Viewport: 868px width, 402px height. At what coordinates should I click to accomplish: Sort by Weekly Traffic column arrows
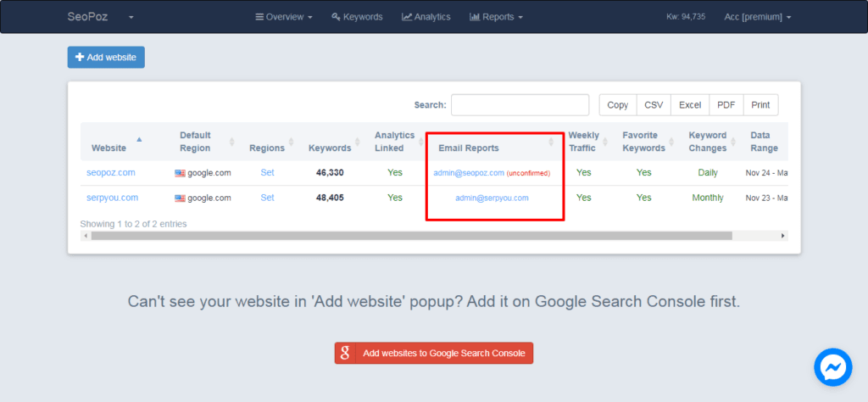click(x=604, y=142)
